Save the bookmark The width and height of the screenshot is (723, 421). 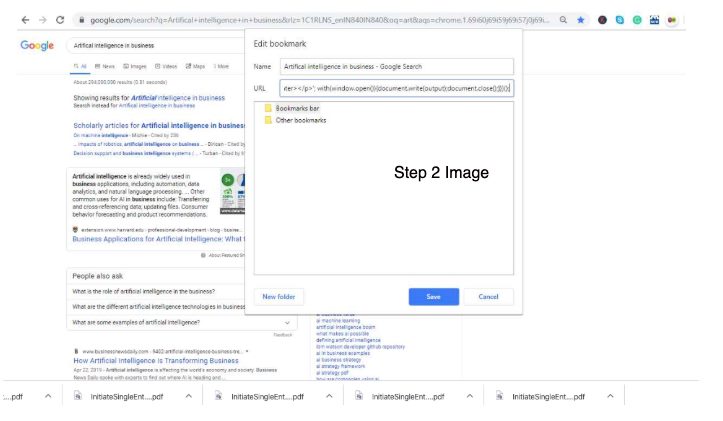click(433, 296)
